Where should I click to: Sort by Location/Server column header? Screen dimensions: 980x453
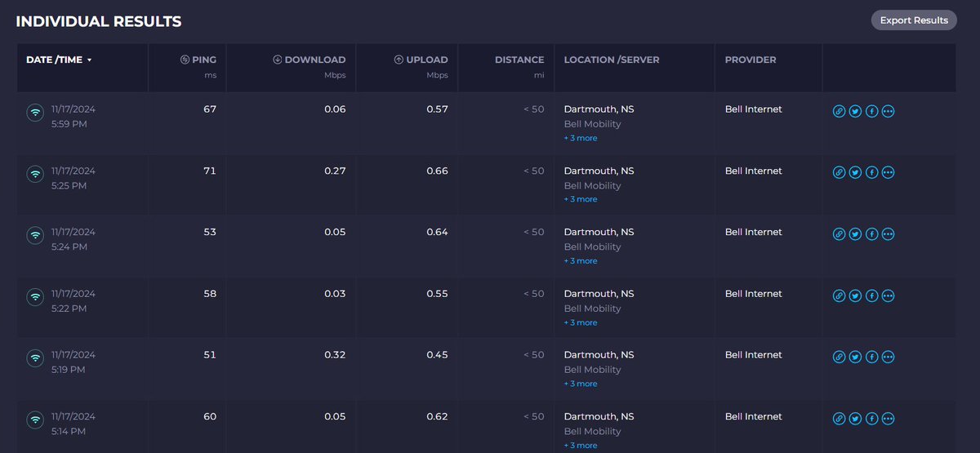pos(612,60)
